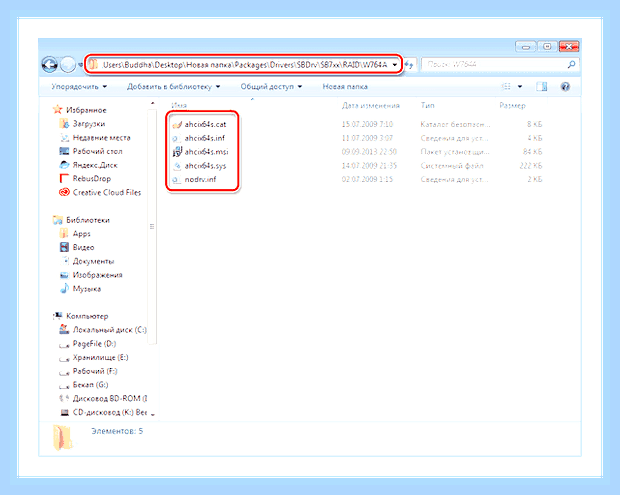Open the Документы library

93,261
